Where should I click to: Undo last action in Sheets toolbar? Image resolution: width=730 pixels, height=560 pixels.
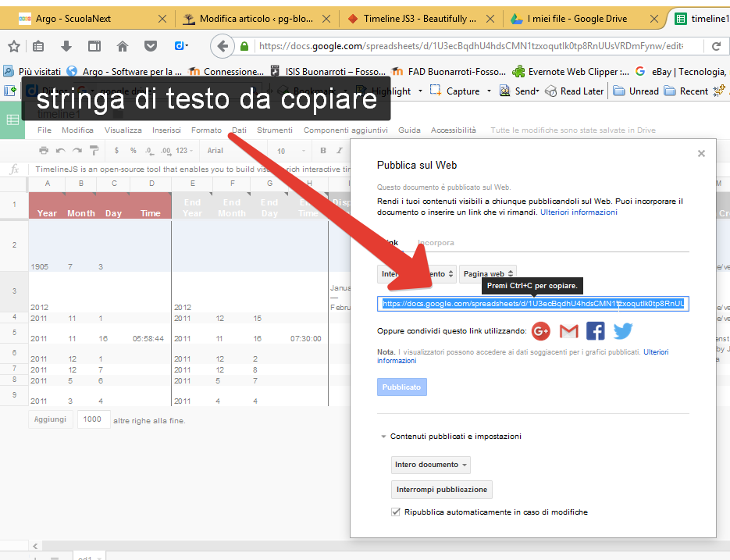click(61, 151)
